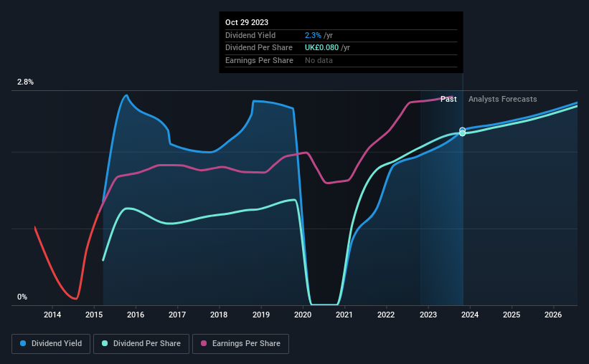Screen dimensions: 589x364
Task: Toggle the Earnings Per Share legend button
Action: click(x=240, y=344)
